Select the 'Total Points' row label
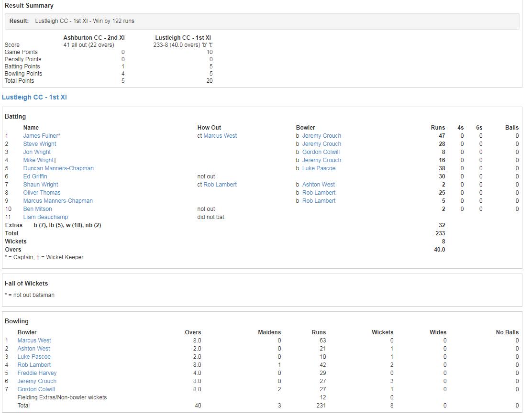Image resolution: width=532 pixels, height=418 pixels. click(x=19, y=81)
